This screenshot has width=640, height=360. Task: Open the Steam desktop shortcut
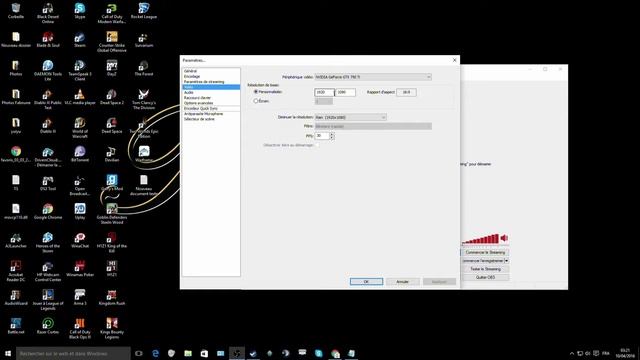[80, 40]
